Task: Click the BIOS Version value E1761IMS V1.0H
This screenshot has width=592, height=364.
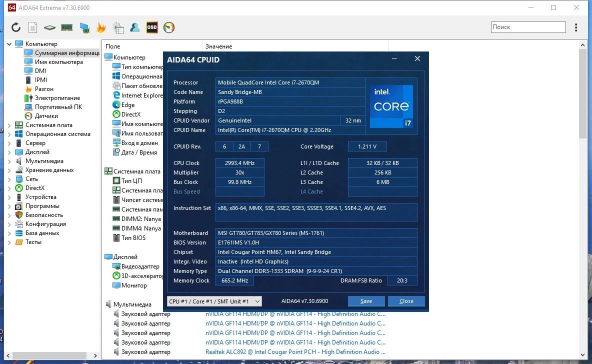Action: (316, 242)
